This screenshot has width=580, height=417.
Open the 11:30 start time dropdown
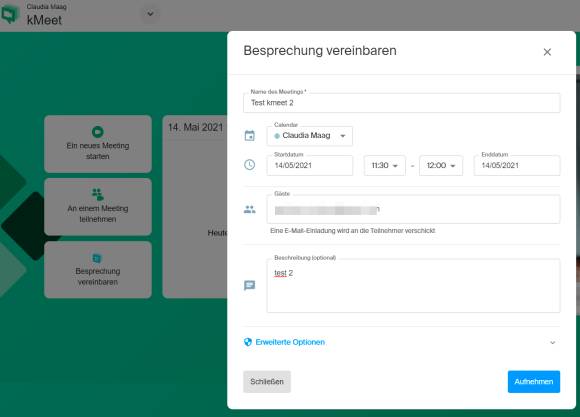[385, 165]
